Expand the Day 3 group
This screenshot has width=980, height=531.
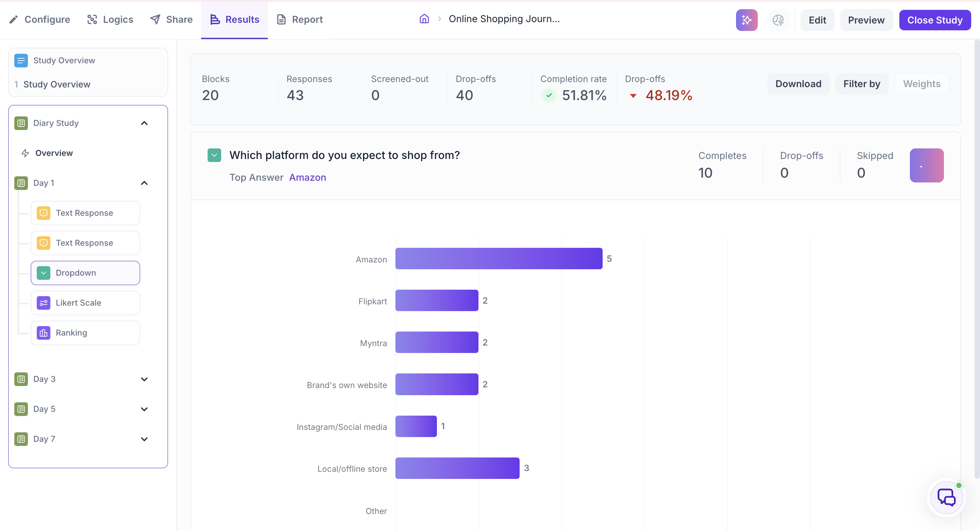pyautogui.click(x=144, y=379)
